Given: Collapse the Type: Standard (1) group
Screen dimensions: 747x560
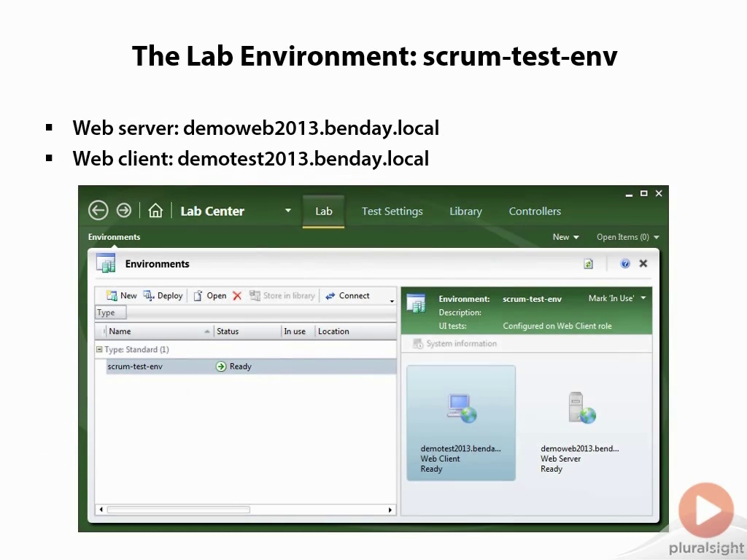Looking at the screenshot, I should pos(99,349).
